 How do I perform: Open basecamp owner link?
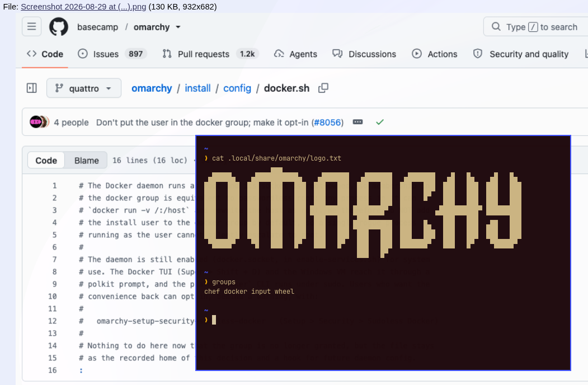coord(97,27)
